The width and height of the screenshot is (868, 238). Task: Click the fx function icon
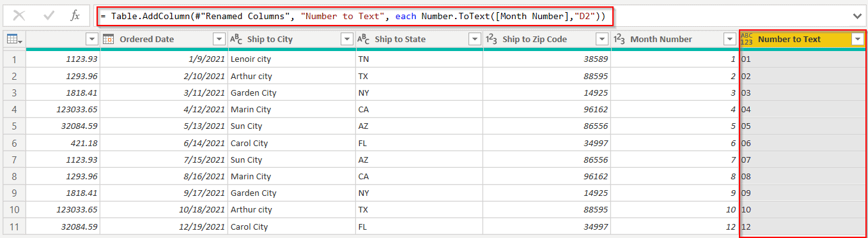[75, 16]
